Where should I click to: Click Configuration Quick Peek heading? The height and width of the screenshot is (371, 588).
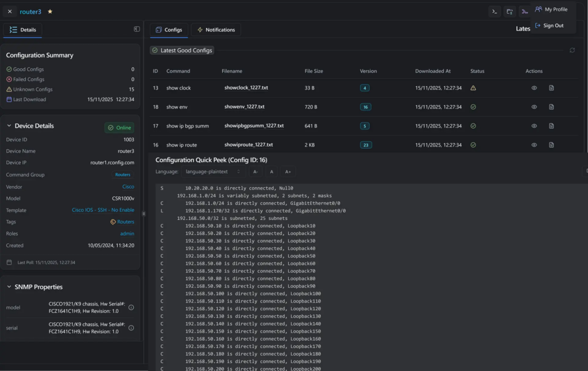[x=211, y=160]
